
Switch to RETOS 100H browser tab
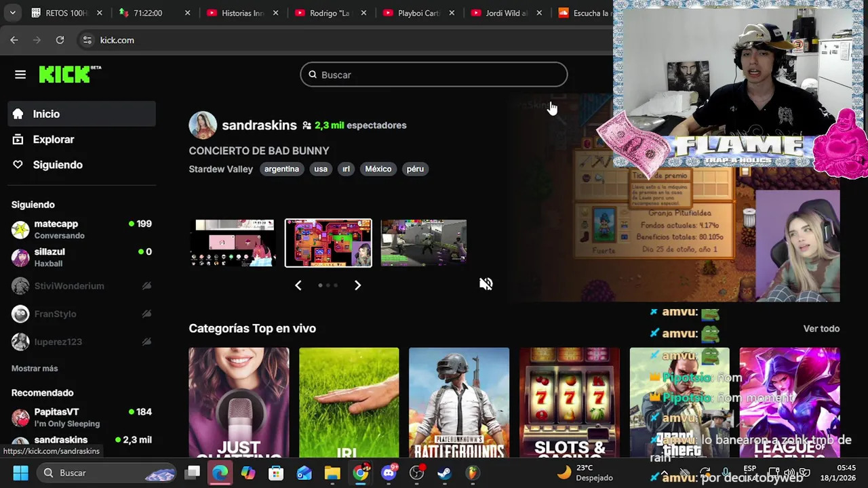(66, 13)
